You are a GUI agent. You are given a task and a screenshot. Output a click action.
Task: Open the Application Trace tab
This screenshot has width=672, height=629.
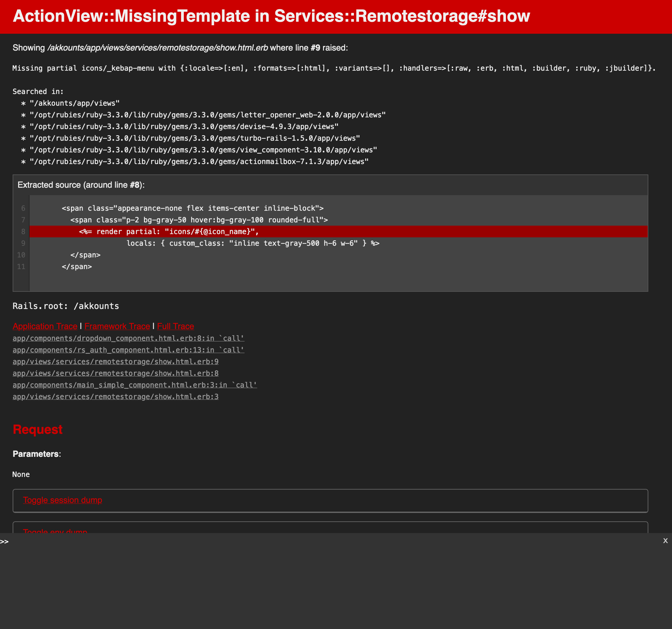[45, 326]
